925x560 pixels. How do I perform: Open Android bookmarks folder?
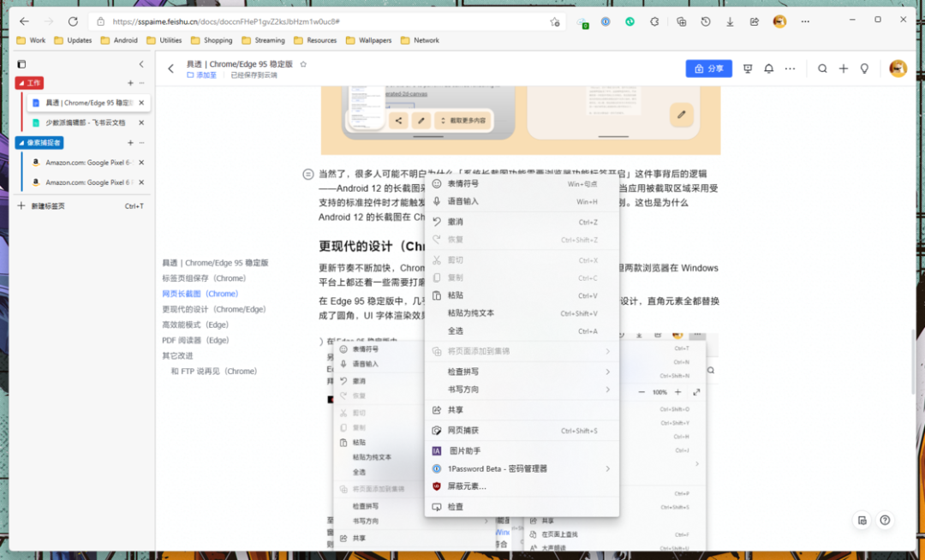[x=119, y=40]
